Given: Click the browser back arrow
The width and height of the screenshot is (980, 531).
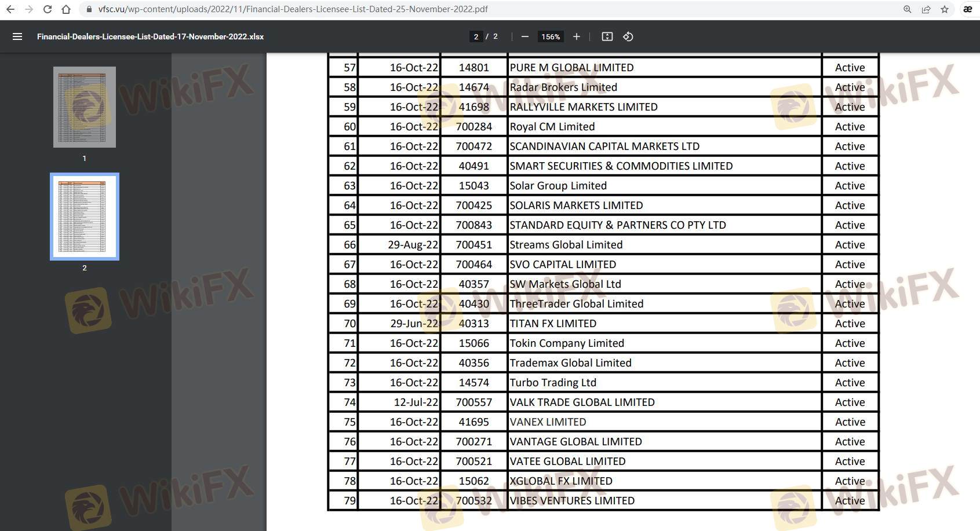Looking at the screenshot, I should pos(10,9).
